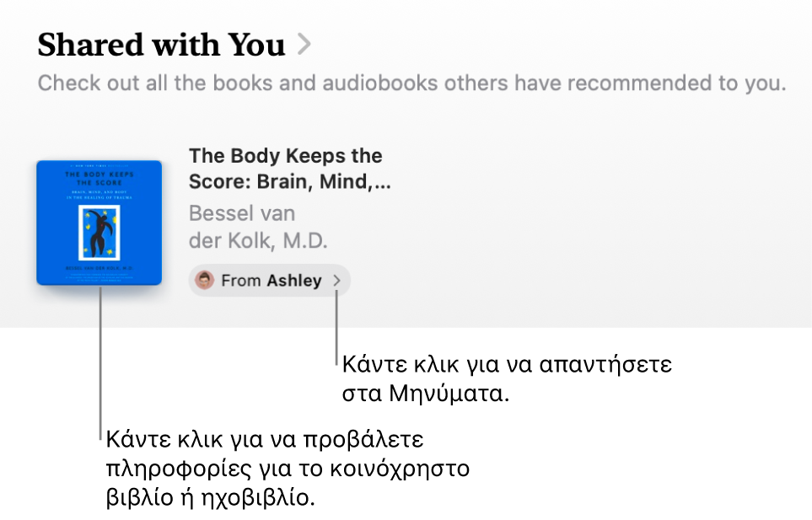Click the author line Bessel van
The height and width of the screenshot is (520, 812).
pos(241,212)
